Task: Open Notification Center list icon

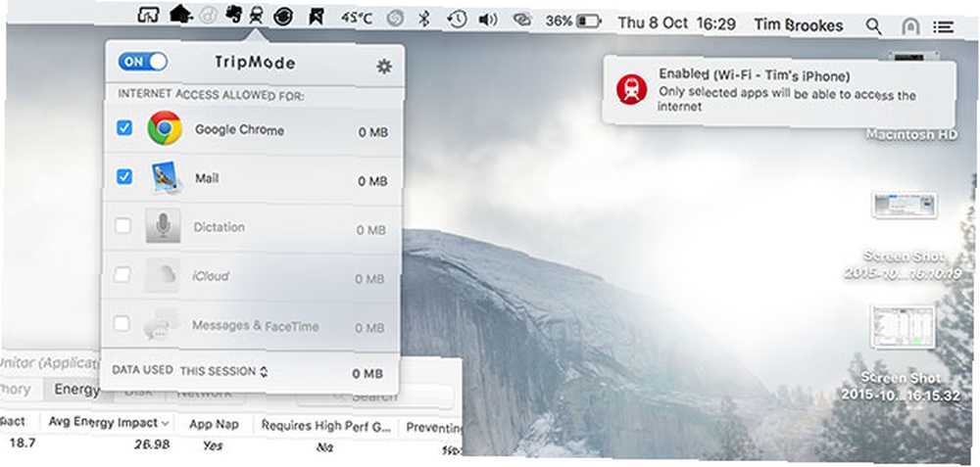Action: coord(943,26)
